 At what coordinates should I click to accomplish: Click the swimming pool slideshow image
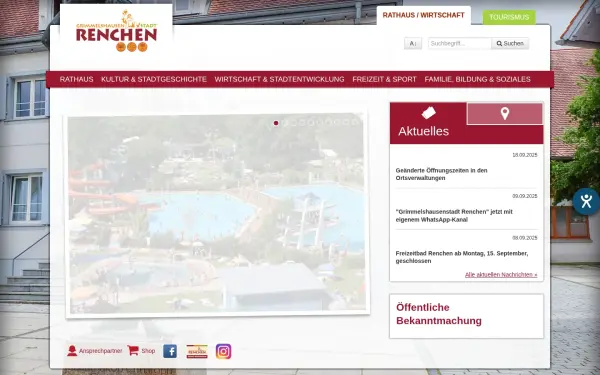217,214
